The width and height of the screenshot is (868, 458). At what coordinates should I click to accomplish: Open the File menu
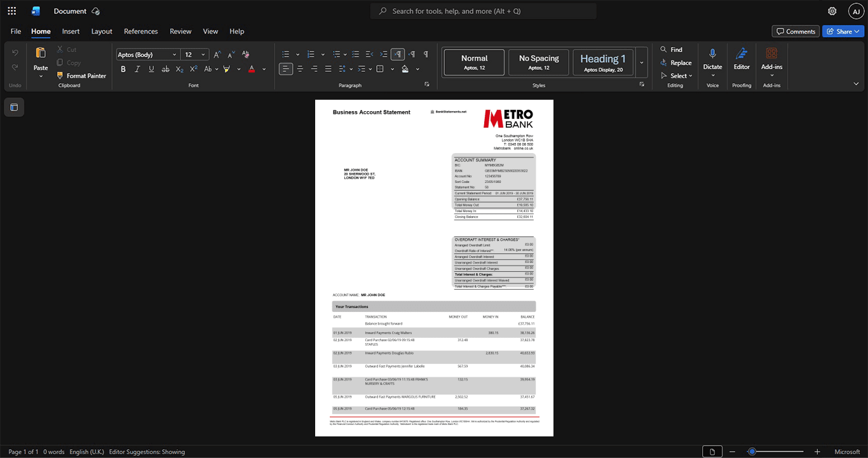click(16, 31)
